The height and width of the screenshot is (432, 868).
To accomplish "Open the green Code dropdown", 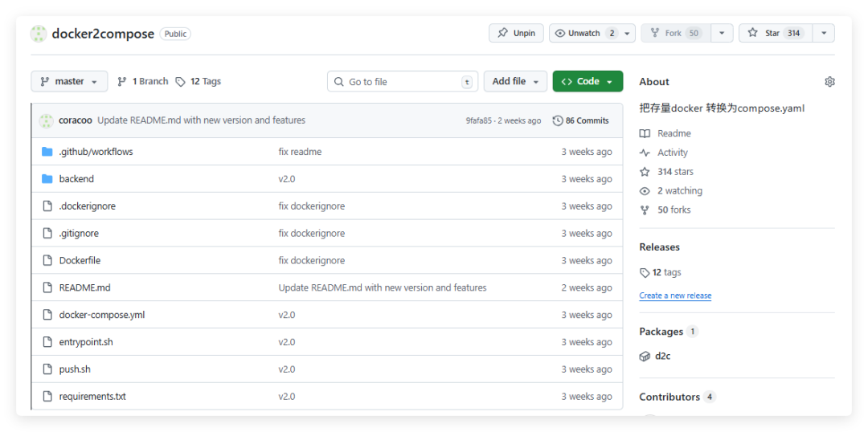I will tap(588, 81).
